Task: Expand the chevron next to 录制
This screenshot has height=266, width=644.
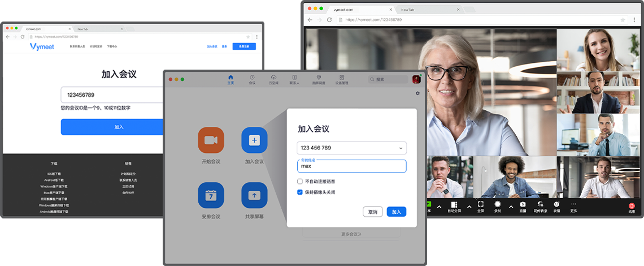Action: click(511, 207)
